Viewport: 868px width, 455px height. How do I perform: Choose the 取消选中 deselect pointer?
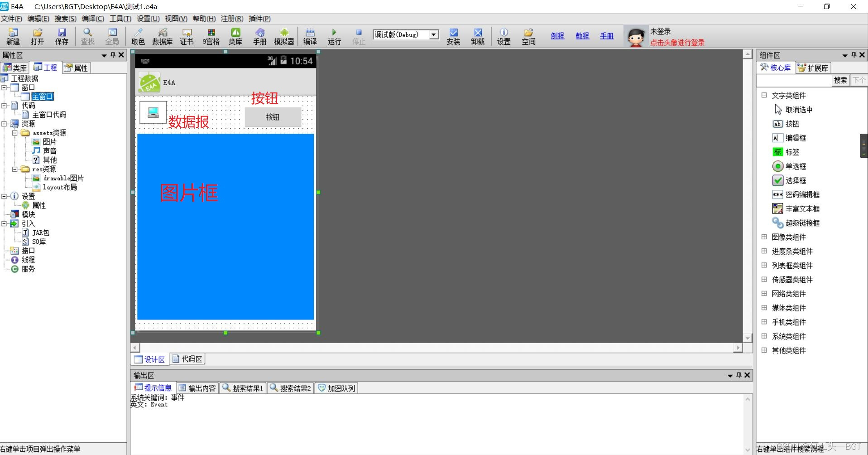coord(793,110)
